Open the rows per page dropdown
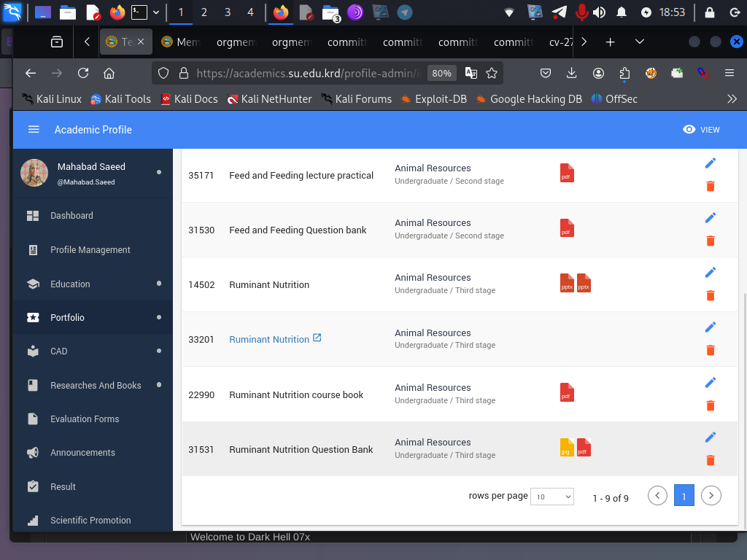 (552, 497)
